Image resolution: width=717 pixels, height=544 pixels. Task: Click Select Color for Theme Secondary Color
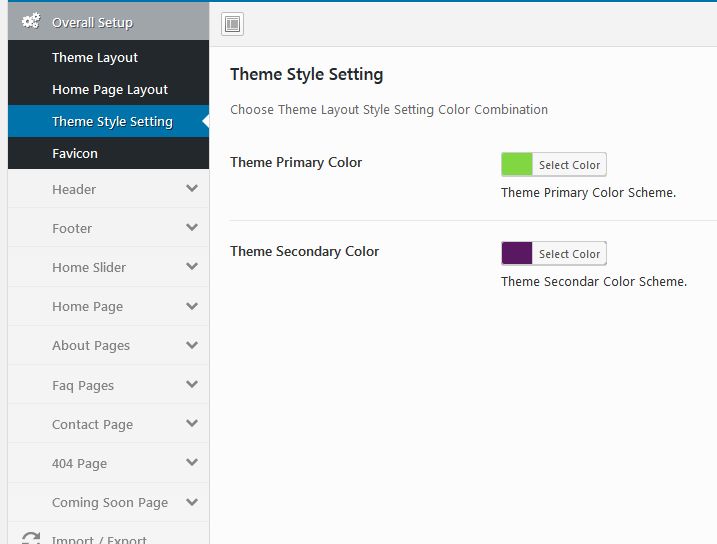coord(569,254)
